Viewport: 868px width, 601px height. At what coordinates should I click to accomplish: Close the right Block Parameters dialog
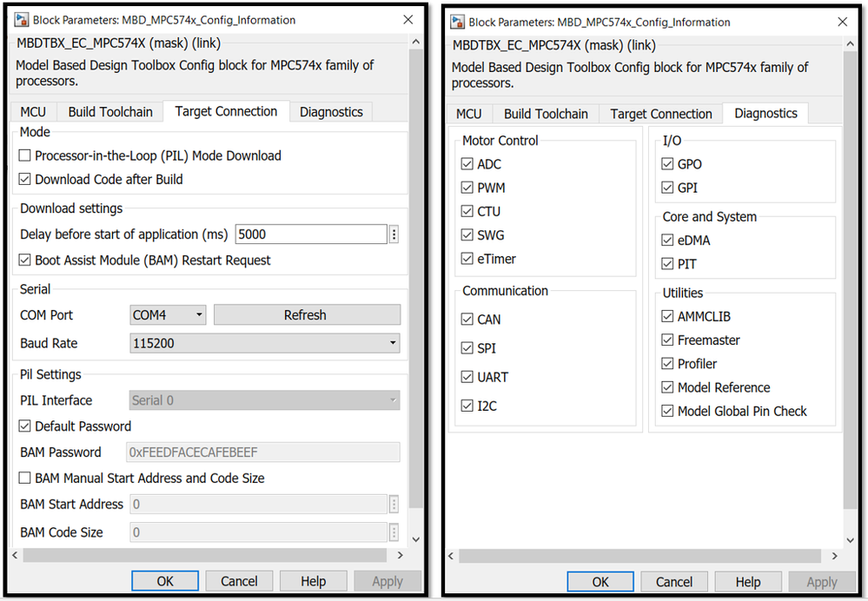click(843, 21)
